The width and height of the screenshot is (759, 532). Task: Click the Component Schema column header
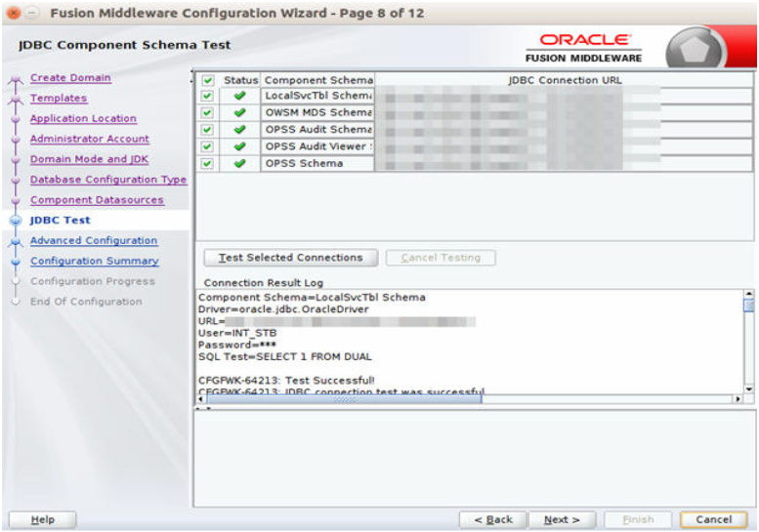coord(318,80)
